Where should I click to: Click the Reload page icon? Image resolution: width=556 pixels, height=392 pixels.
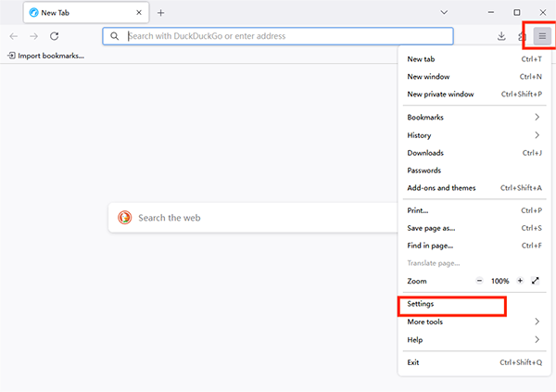pyautogui.click(x=55, y=36)
